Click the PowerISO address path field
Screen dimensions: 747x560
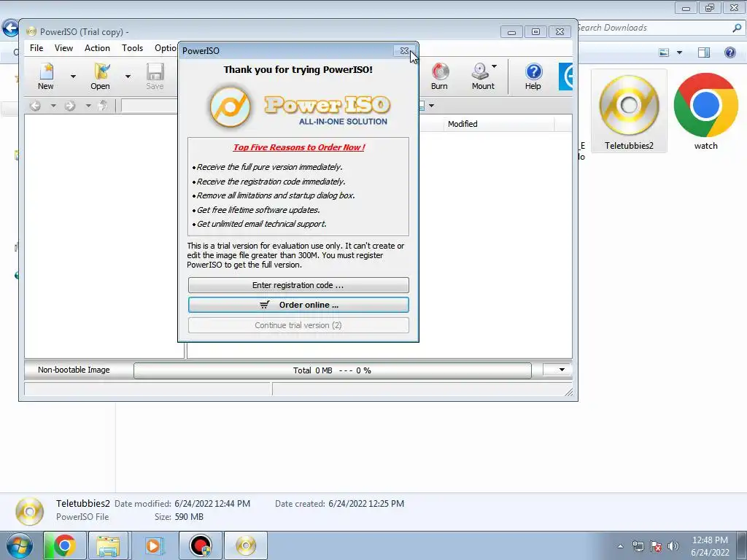click(x=149, y=106)
